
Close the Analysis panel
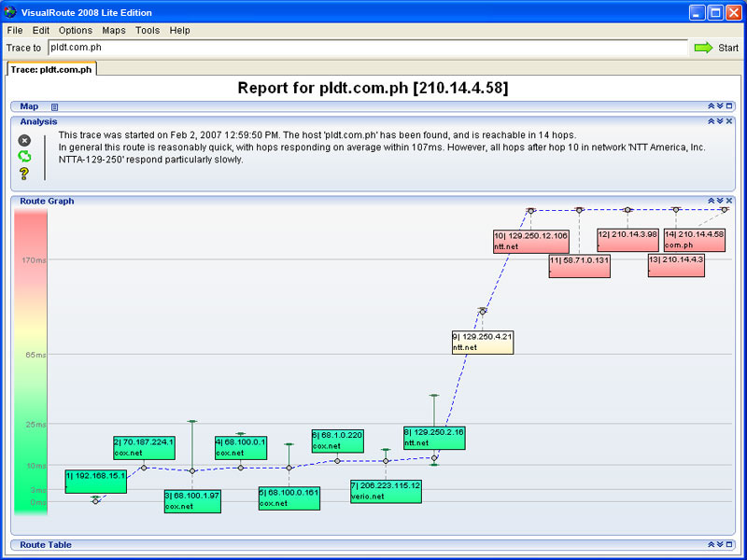[x=729, y=121]
